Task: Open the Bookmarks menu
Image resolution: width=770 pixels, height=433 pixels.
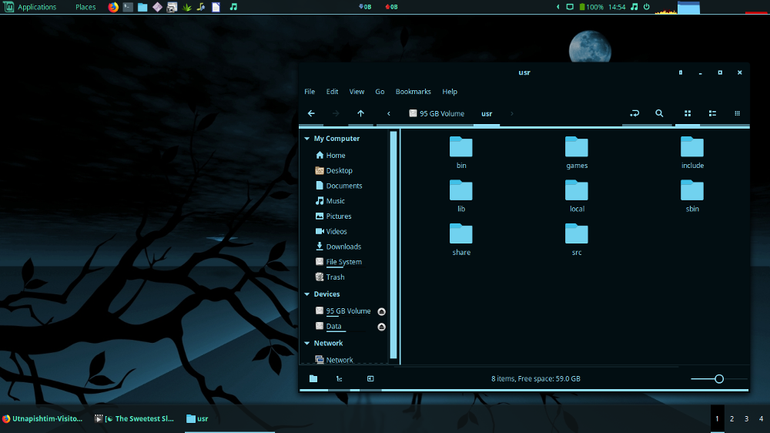Action: tap(413, 91)
